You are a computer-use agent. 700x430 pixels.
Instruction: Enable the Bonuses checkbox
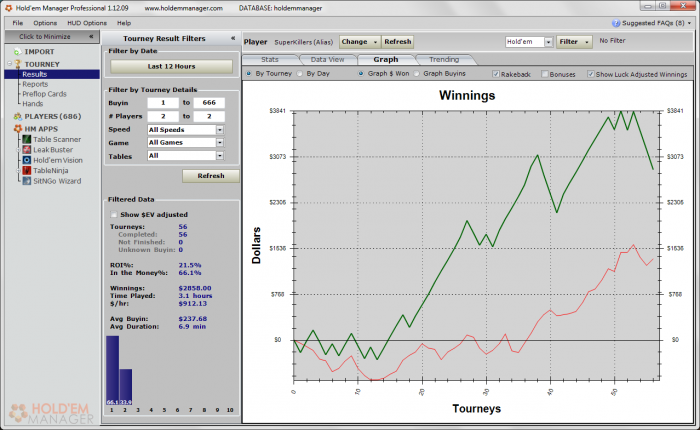(x=545, y=74)
